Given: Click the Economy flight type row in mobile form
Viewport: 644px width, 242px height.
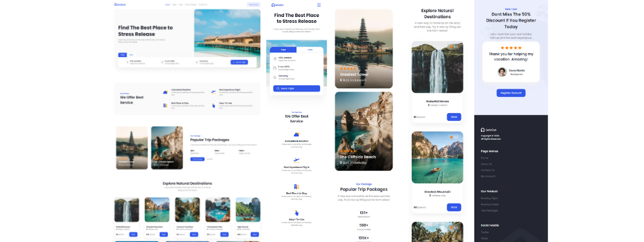Looking at the screenshot, I should coord(297,77).
